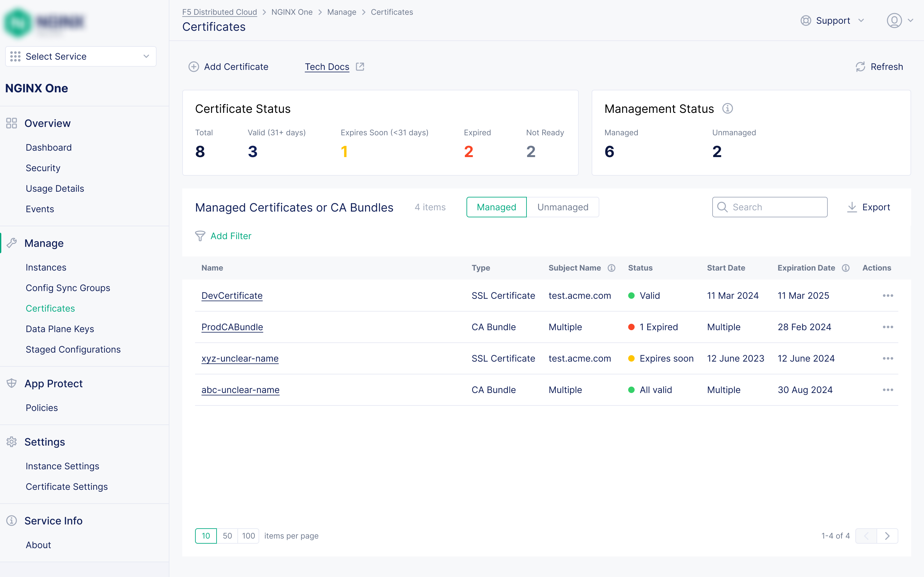This screenshot has height=577, width=924.
Task: Open the xyz-unclear-name certificate link
Action: coord(240,359)
